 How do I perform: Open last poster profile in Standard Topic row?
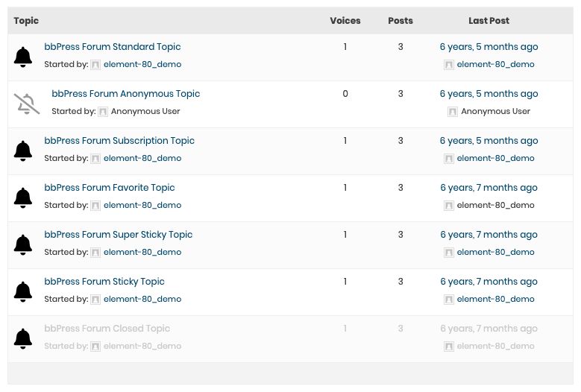(495, 64)
